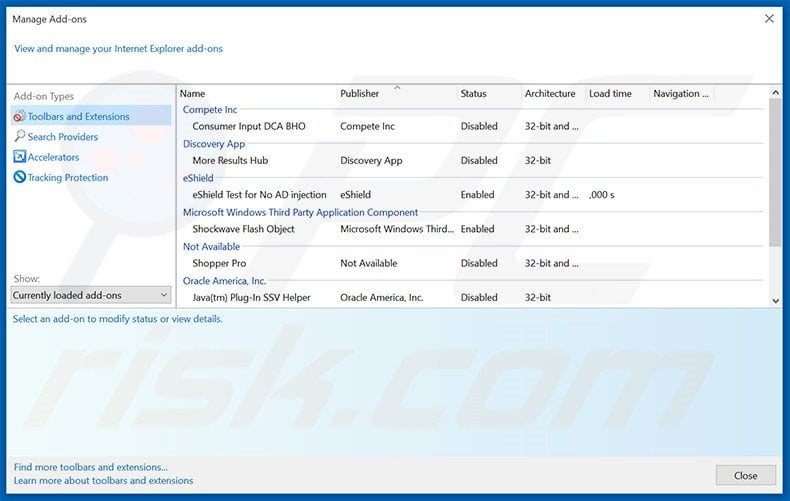Click scrollbar up arrow in add-on list
790x501 pixels.
click(775, 93)
